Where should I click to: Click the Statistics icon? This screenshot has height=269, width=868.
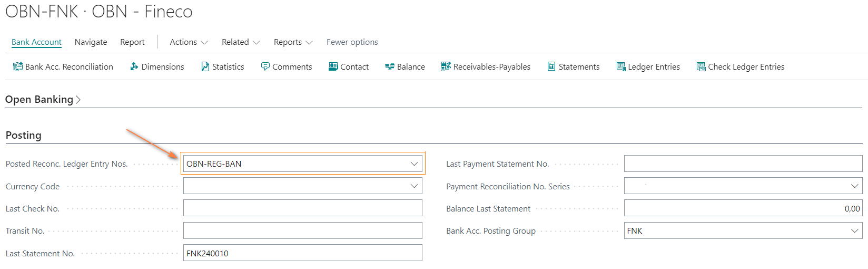(x=205, y=66)
